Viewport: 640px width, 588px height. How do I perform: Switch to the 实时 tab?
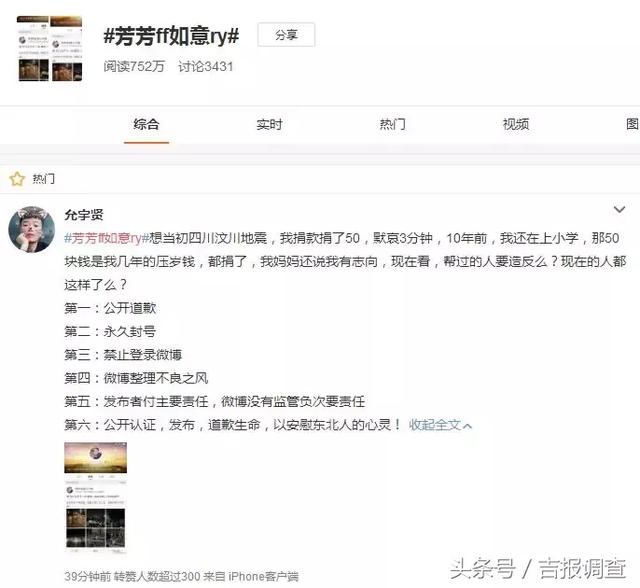click(269, 124)
